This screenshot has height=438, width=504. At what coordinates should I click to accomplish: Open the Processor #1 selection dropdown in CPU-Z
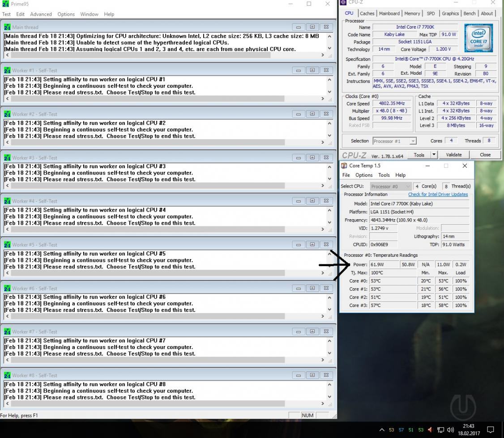pos(394,141)
